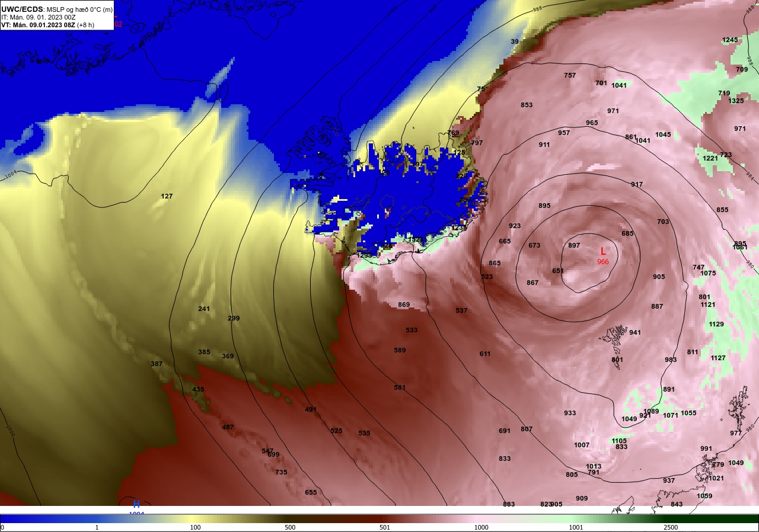Click the 387 height value
759x532 pixels.
click(157, 364)
